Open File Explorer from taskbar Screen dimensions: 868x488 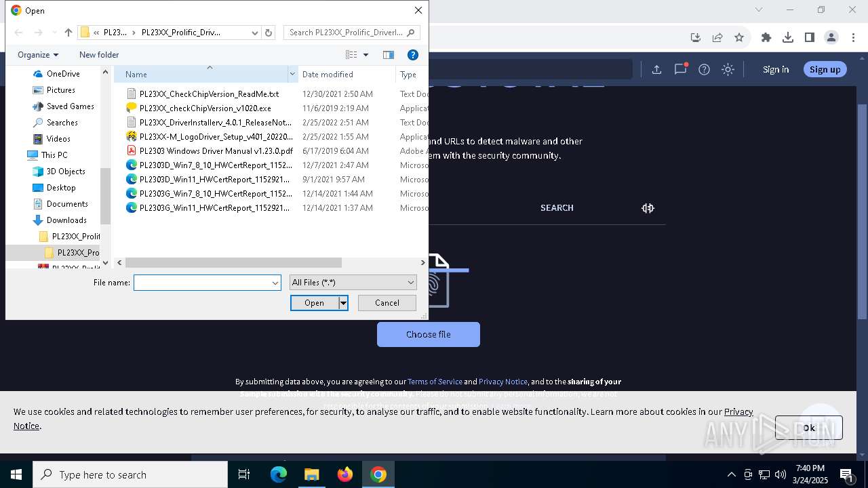tap(311, 474)
